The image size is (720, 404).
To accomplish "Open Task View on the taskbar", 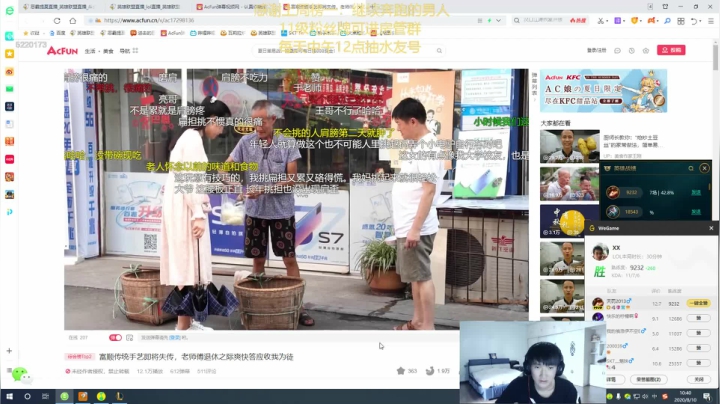I will (x=45, y=396).
